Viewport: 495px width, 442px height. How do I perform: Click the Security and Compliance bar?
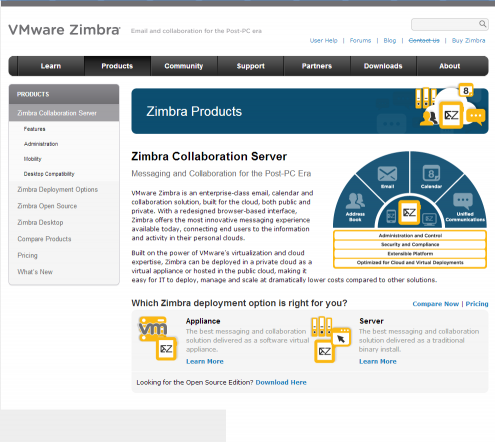click(x=410, y=245)
